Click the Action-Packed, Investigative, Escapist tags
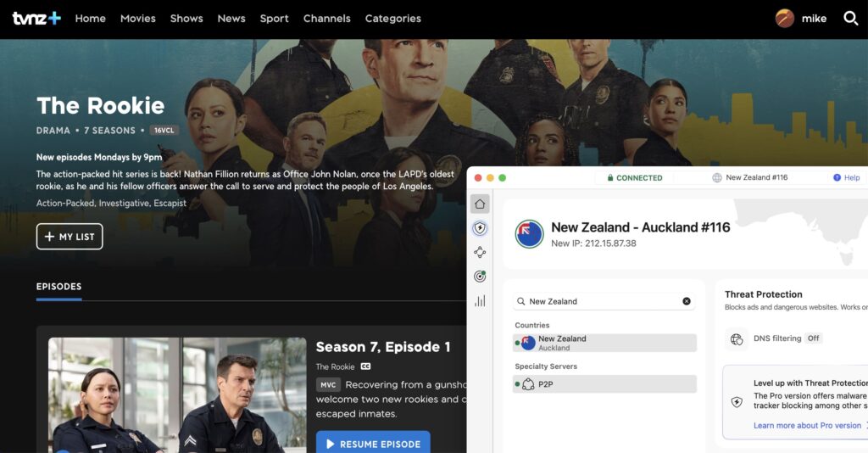Image resolution: width=868 pixels, height=453 pixels. pos(111,204)
